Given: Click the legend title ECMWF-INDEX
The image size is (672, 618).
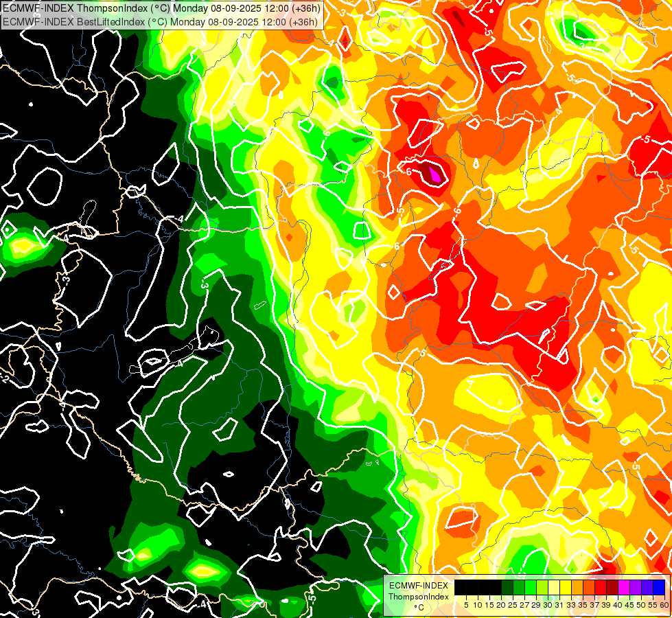Looking at the screenshot, I should tap(419, 586).
